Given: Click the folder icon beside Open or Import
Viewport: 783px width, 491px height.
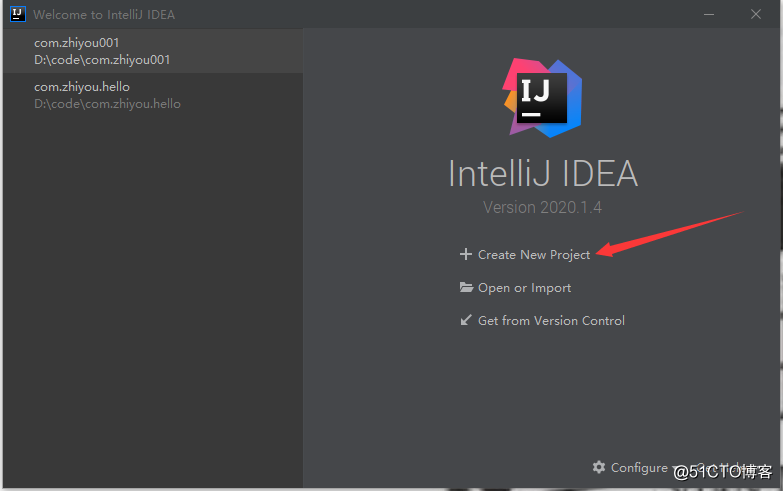Looking at the screenshot, I should (x=466, y=288).
